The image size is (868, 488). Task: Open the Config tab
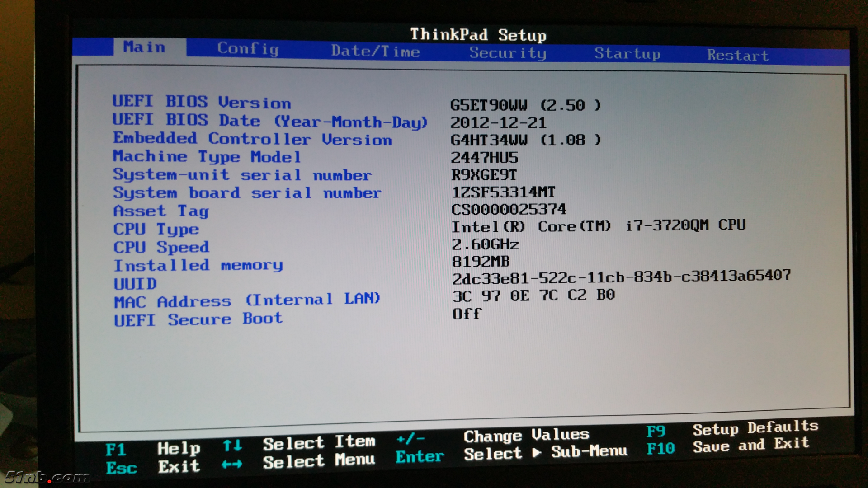click(x=248, y=48)
